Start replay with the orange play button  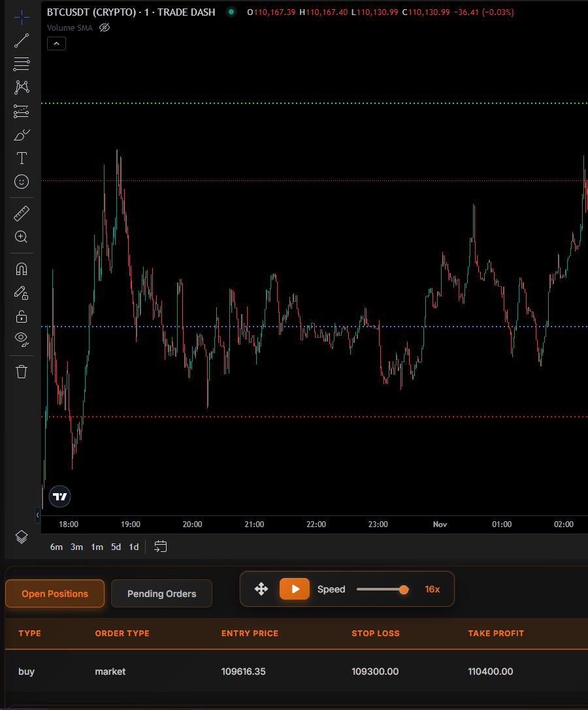(x=295, y=589)
